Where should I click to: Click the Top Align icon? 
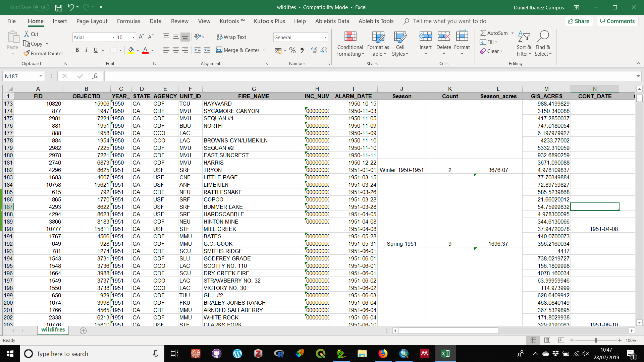click(166, 37)
